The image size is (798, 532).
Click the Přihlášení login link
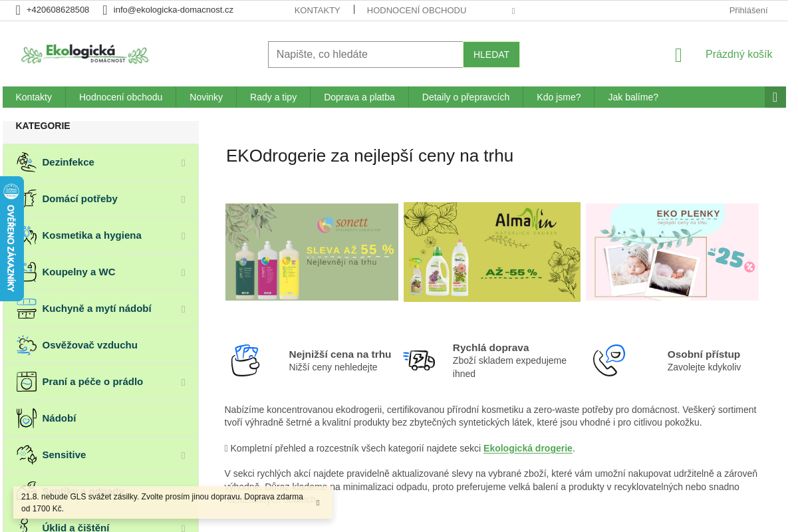pos(748,10)
